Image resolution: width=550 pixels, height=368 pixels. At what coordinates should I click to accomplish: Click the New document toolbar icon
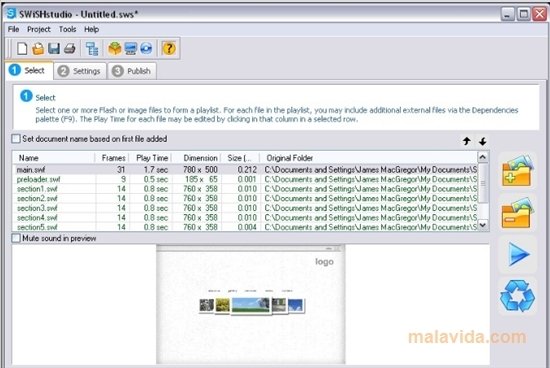pyautogui.click(x=22, y=48)
